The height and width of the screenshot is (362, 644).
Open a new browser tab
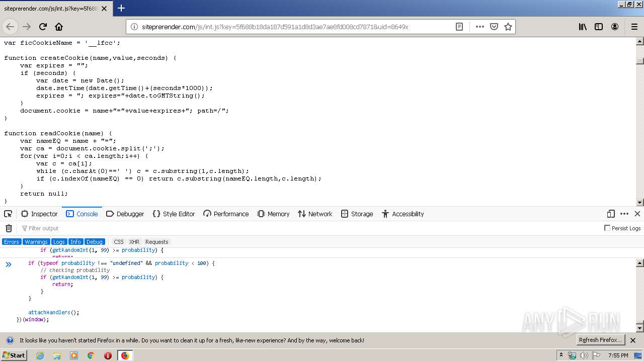point(121,8)
